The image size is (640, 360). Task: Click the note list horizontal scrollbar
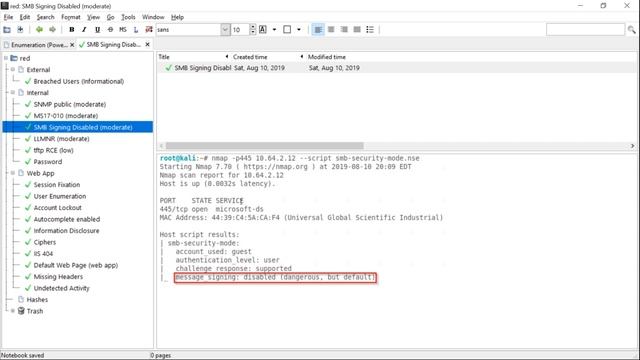(264, 146)
